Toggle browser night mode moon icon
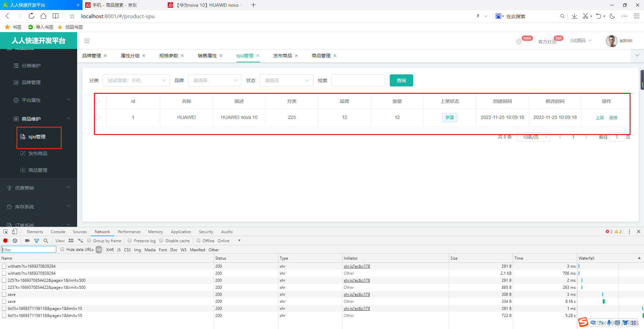This screenshot has width=644, height=329. pos(612,16)
